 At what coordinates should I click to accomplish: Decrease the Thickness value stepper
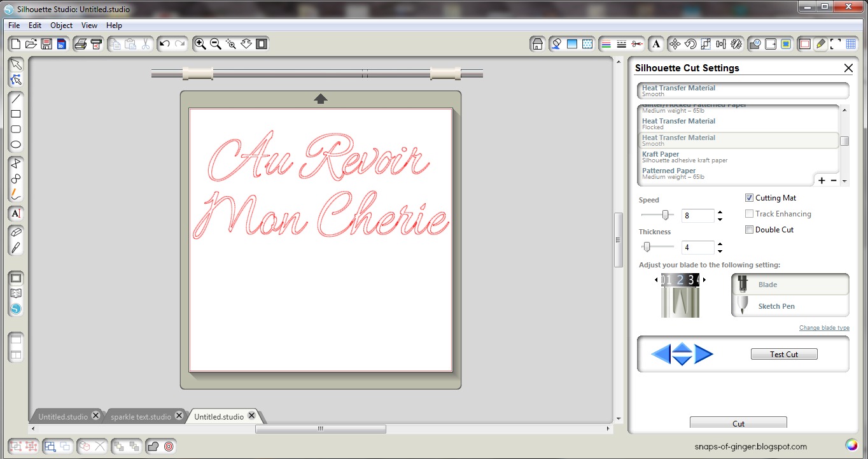pos(720,251)
